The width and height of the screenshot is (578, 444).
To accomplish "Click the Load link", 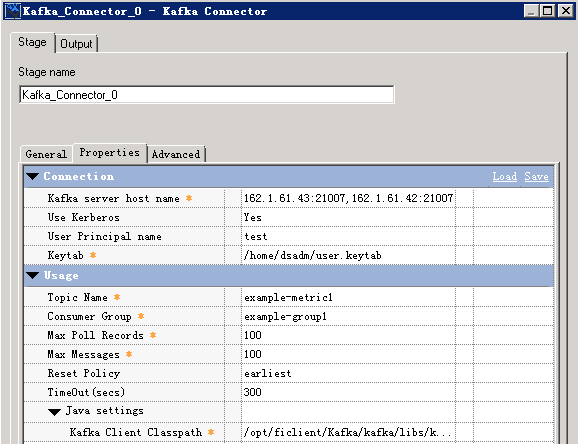I will pyautogui.click(x=505, y=176).
